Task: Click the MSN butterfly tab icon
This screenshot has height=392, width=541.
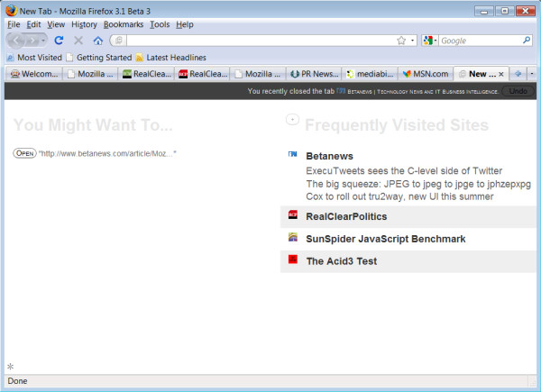Action: [407, 74]
